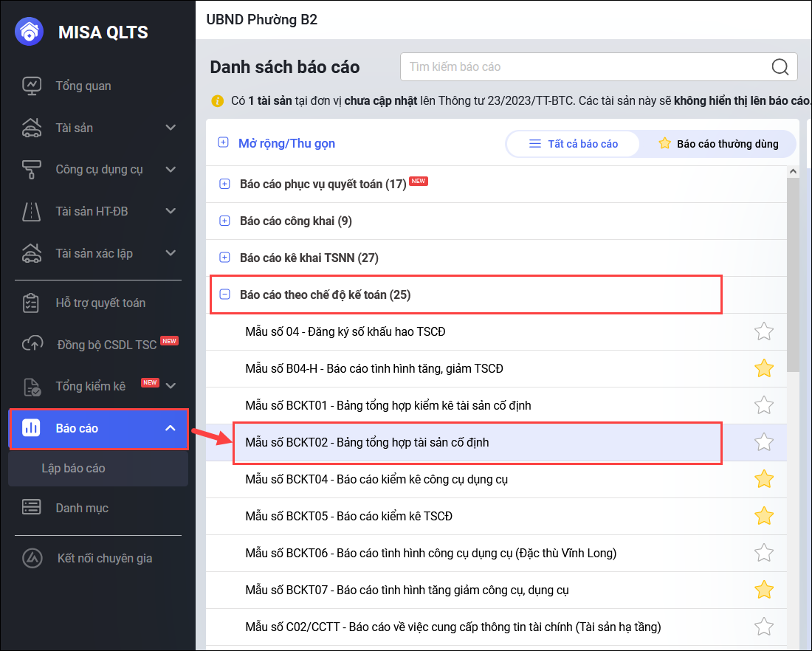Click the Danh mục list icon
Image resolution: width=812 pixels, height=651 pixels.
click(x=32, y=508)
